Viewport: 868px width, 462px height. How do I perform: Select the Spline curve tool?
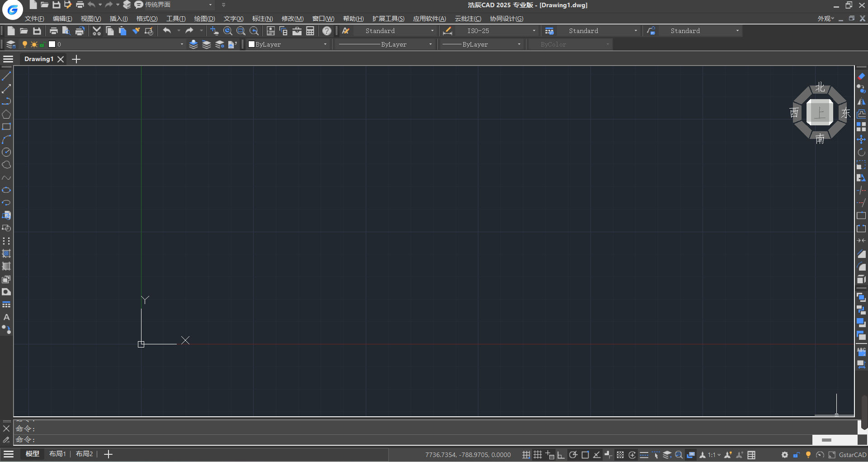[x=6, y=177]
